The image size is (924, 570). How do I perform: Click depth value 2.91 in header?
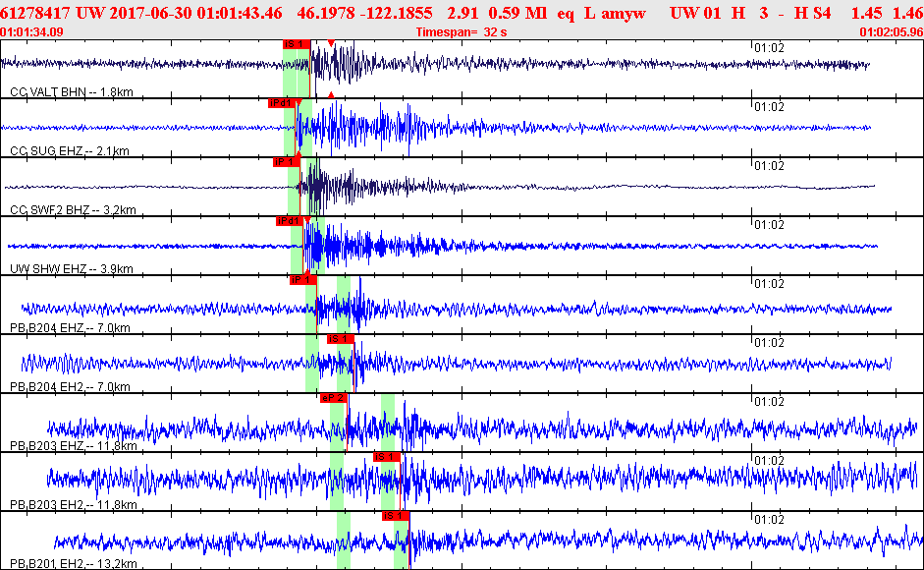pyautogui.click(x=462, y=13)
